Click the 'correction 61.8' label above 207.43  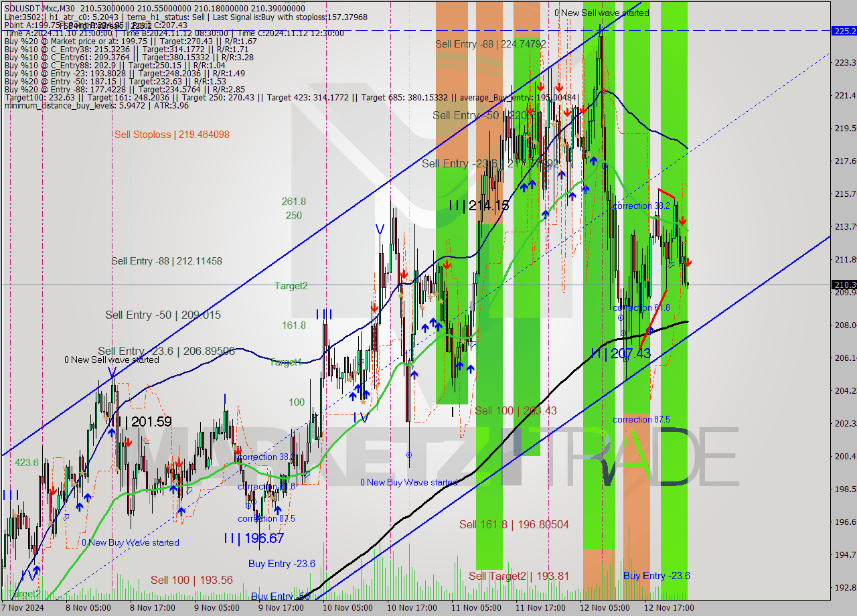641,308
